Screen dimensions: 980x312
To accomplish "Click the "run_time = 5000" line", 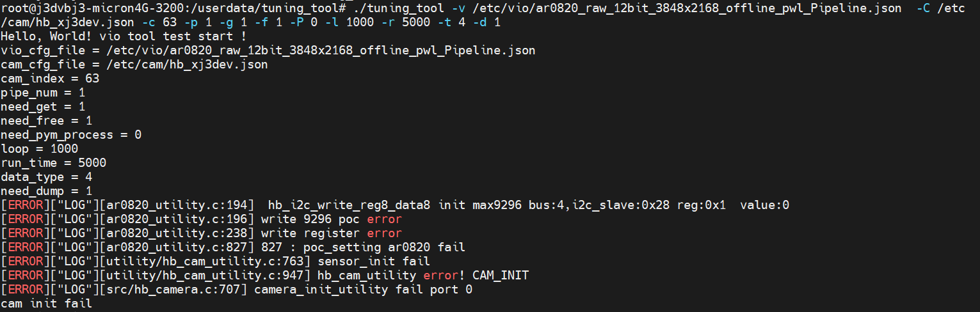I will click(53, 163).
